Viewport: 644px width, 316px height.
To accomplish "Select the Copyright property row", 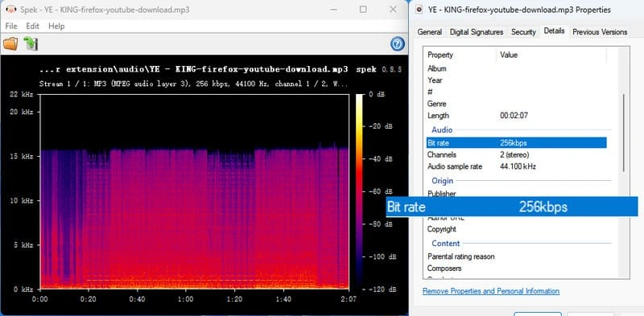I will coord(516,229).
